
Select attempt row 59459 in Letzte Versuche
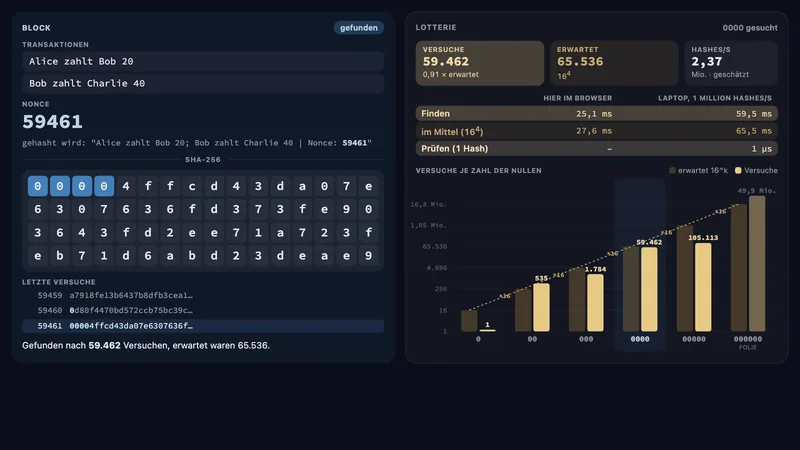coord(203,295)
